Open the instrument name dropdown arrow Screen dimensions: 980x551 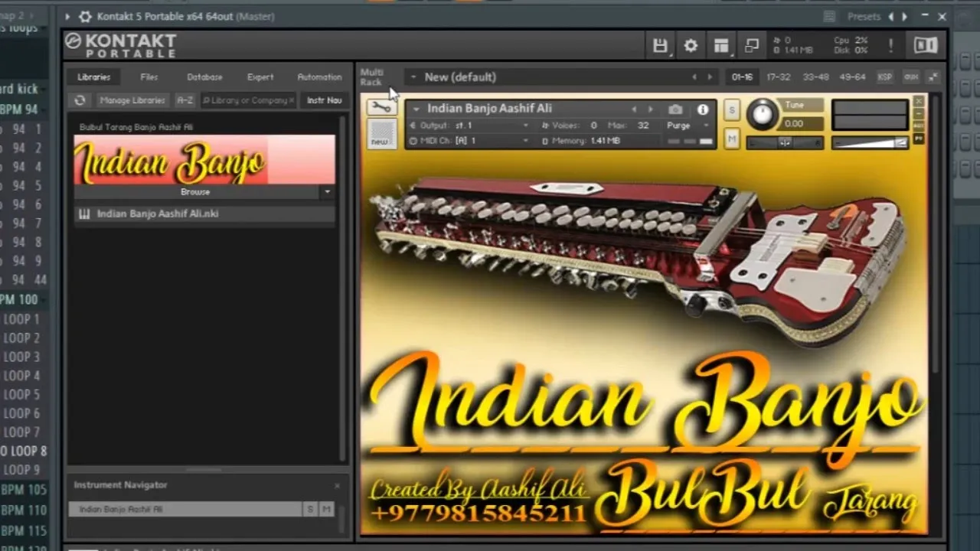pyautogui.click(x=416, y=109)
